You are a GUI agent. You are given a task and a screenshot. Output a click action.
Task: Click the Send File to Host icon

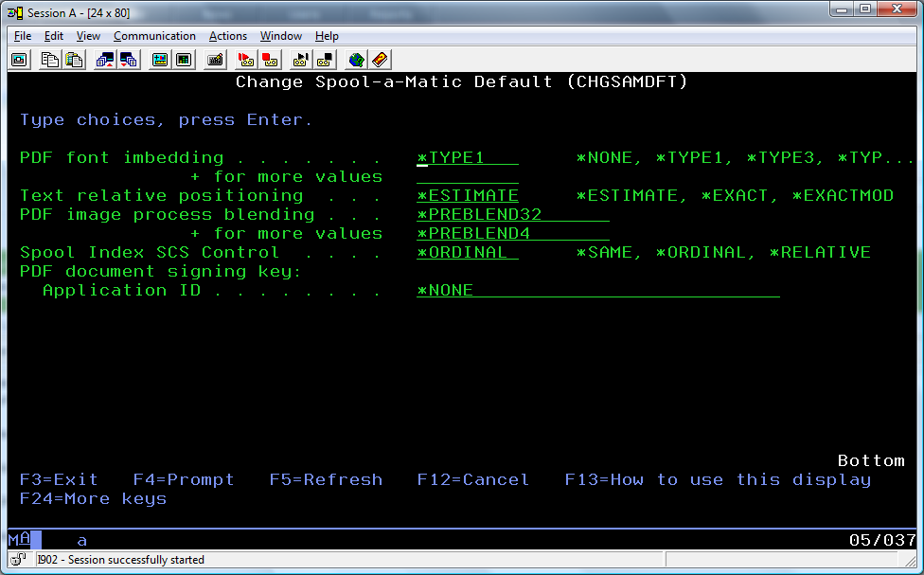(105, 60)
